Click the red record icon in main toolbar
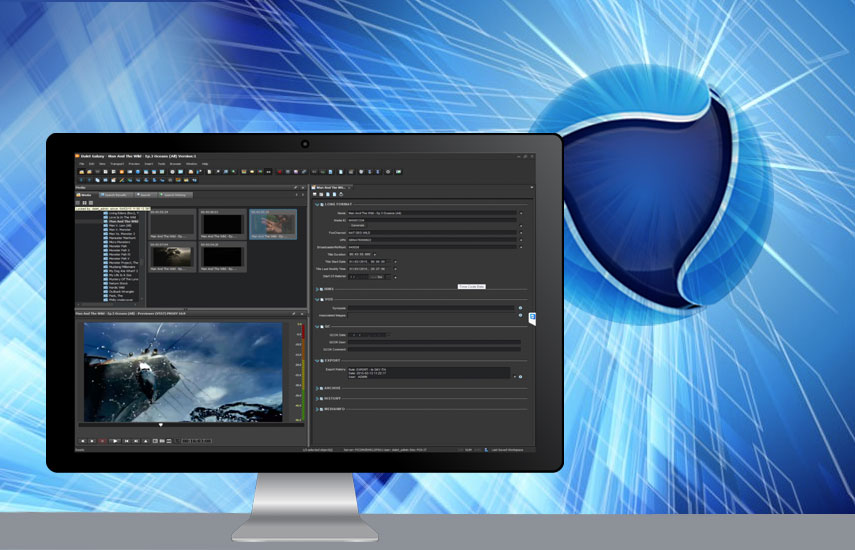This screenshot has height=550, width=855. 280,172
